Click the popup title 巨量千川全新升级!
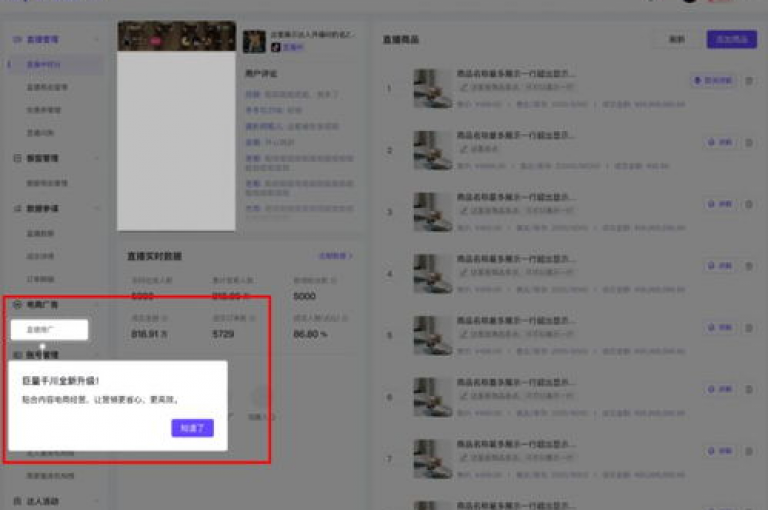The width and height of the screenshot is (768, 510). (61, 381)
